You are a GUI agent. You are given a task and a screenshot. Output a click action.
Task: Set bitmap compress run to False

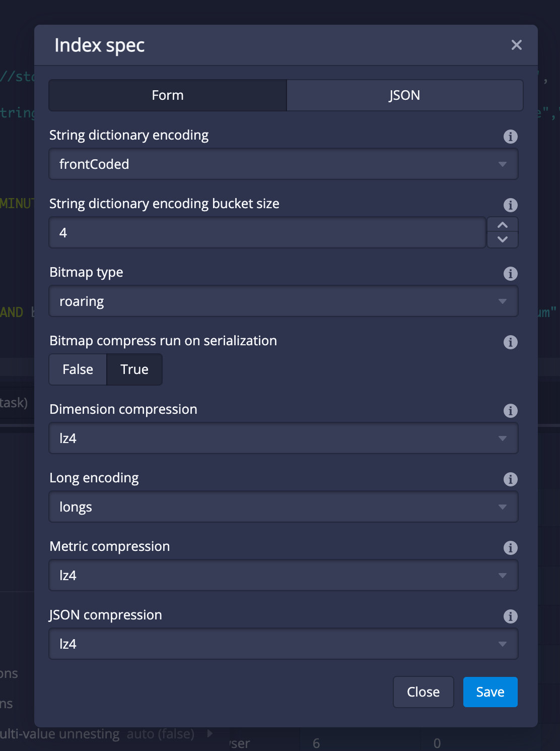click(78, 369)
